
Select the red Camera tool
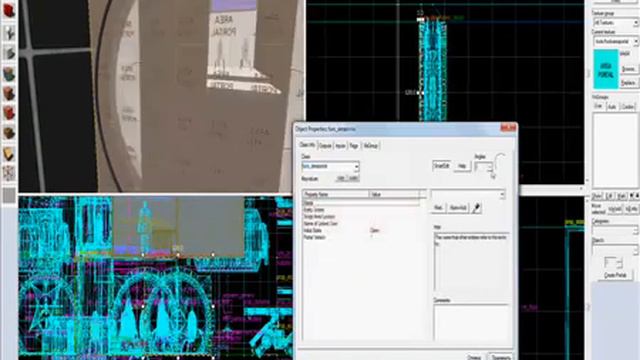9,10
